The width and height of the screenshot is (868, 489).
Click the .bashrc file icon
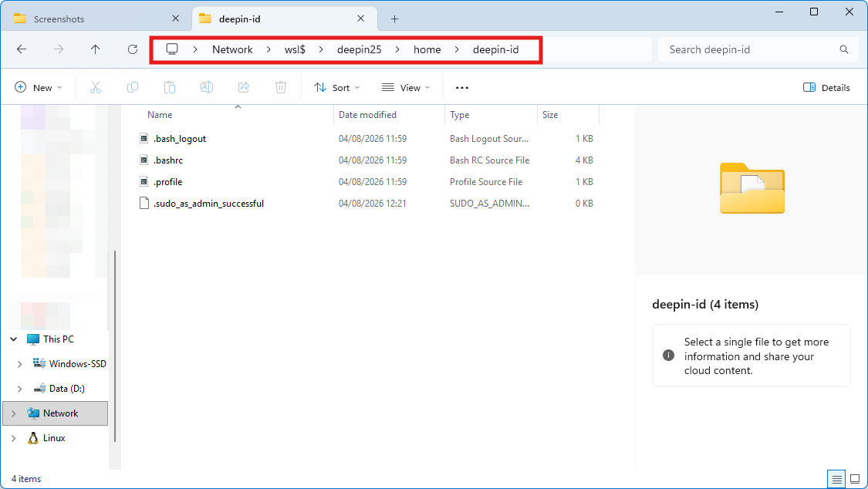point(144,160)
